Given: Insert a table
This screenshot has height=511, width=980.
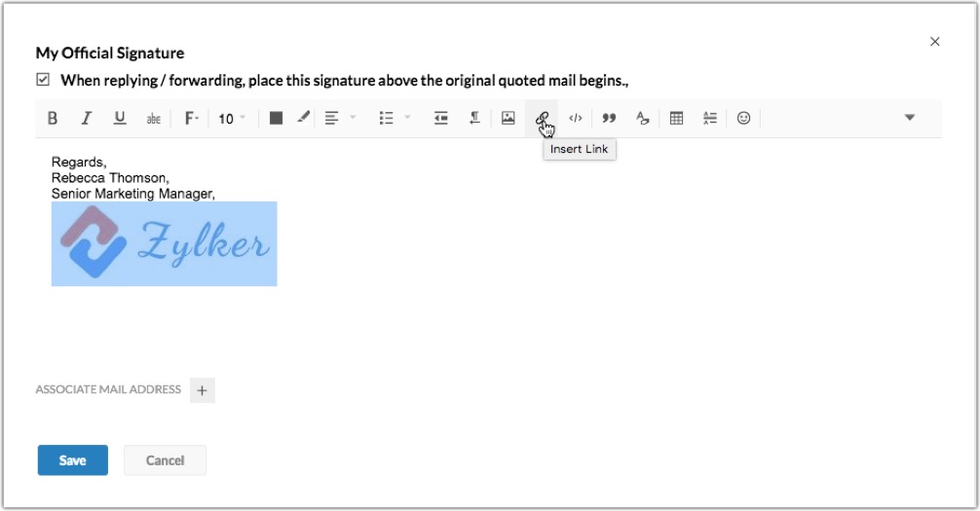Looking at the screenshot, I should point(676,118).
